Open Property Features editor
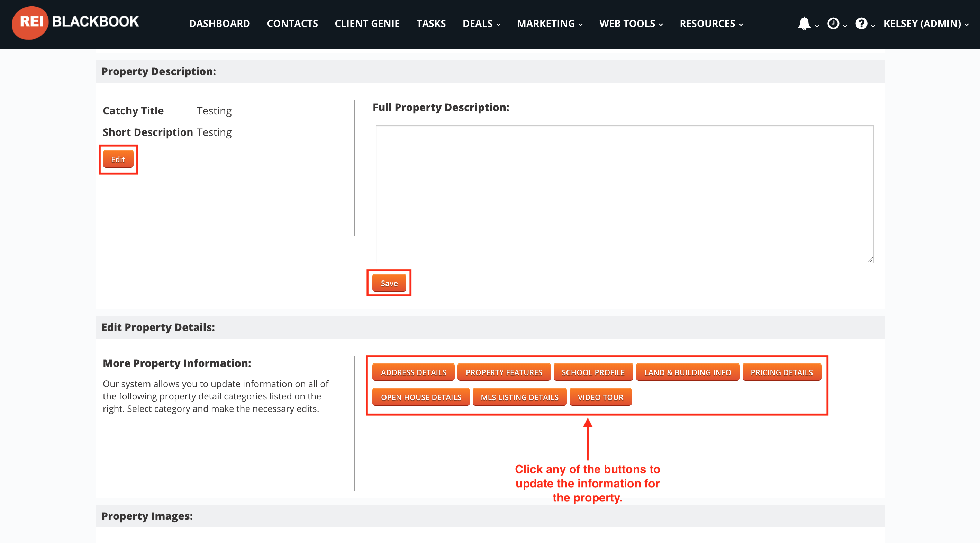This screenshot has height=543, width=980. pyautogui.click(x=504, y=372)
